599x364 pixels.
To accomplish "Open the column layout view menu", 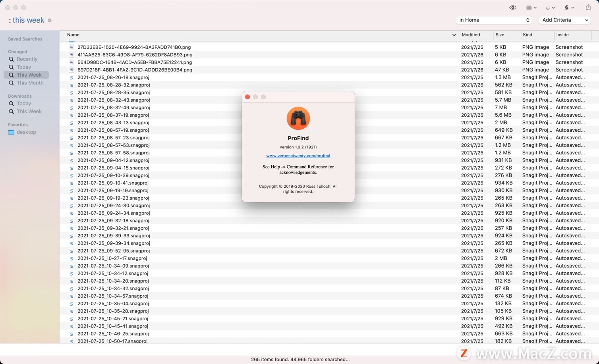I will coord(531,8).
